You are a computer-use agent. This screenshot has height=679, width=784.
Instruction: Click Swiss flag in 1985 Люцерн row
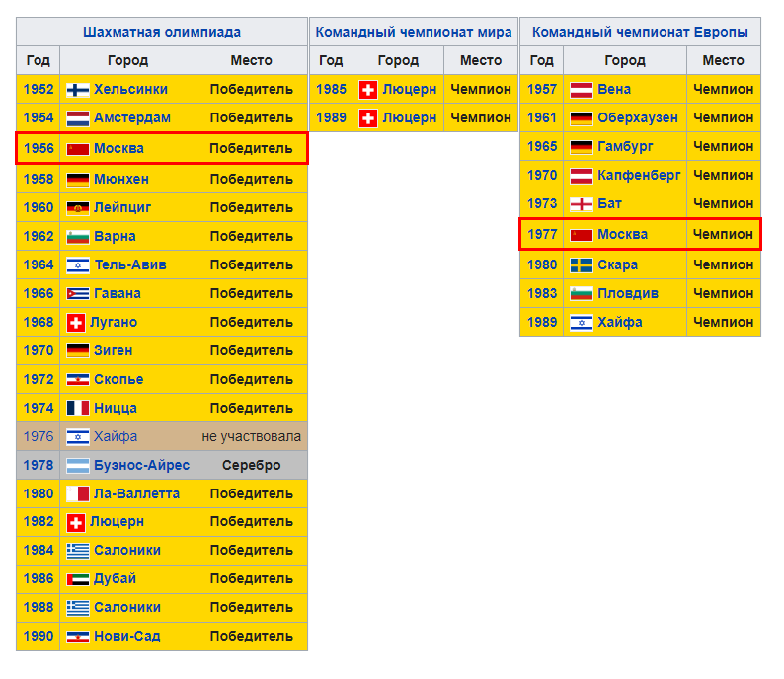click(368, 90)
